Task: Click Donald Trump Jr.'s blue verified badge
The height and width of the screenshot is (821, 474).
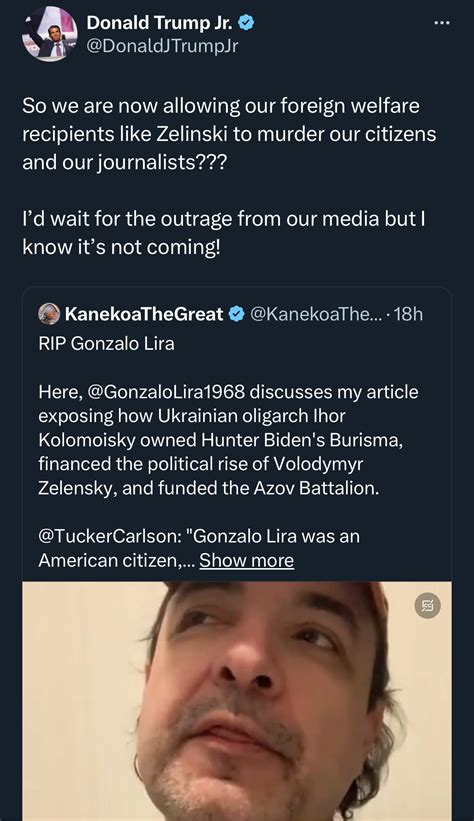Action: tap(247, 23)
